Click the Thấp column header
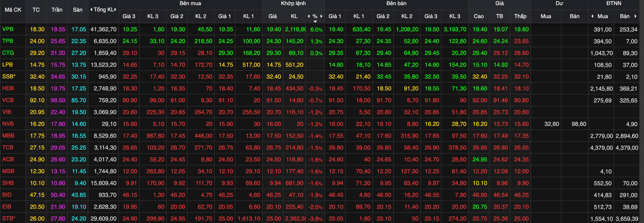644x223 pixels. pos(520,16)
